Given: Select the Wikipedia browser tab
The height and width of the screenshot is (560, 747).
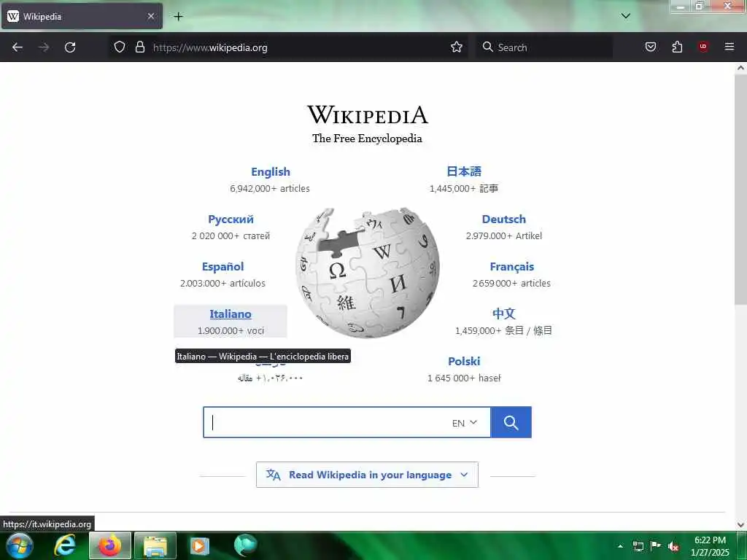Looking at the screenshot, I should (x=82, y=16).
